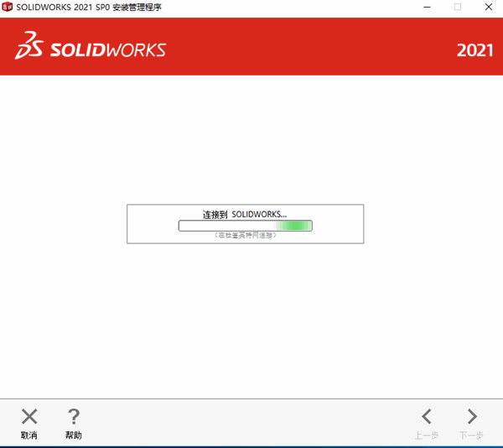503x448 pixels.
Task: Click the SOLIDWORKS wordmark in the banner
Action: tap(108, 49)
